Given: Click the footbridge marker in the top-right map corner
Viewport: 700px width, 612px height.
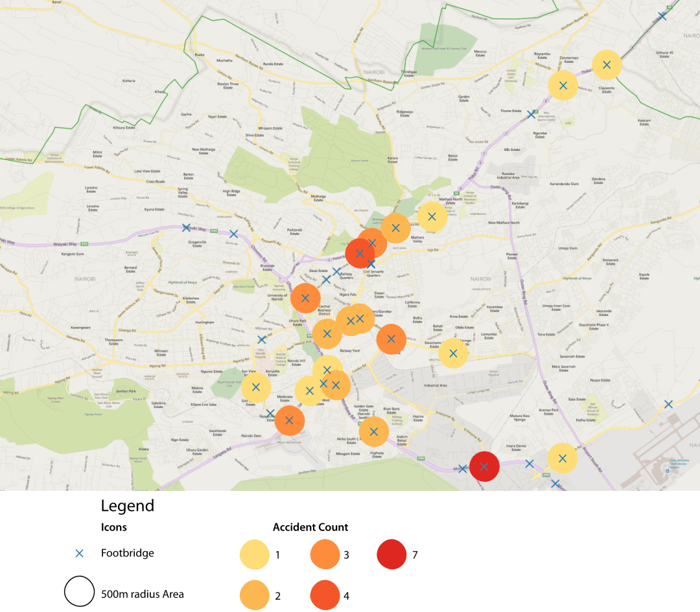Looking at the screenshot, I should (662, 16).
